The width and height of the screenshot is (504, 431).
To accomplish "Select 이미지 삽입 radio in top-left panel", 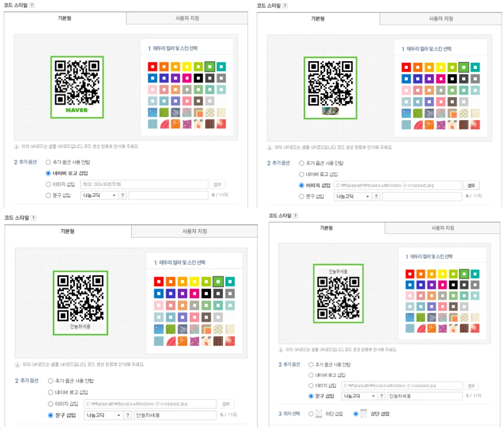I will coord(48,184).
